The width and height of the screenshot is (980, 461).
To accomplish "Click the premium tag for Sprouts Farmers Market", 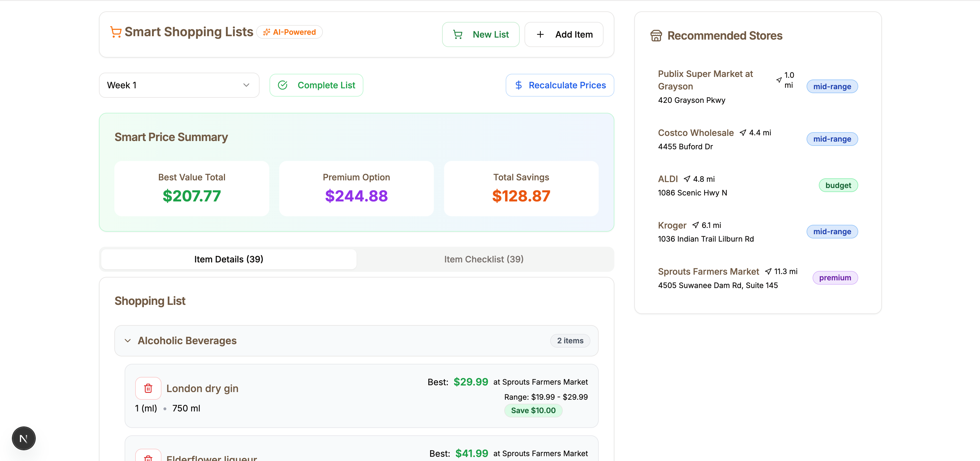I will [835, 278].
